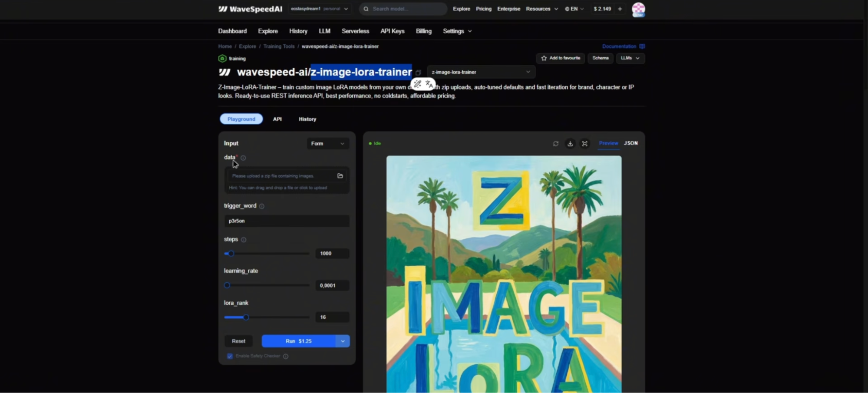Viewport: 868px width, 393px height.
Task: Click the folder upload icon in data field
Action: tap(340, 176)
